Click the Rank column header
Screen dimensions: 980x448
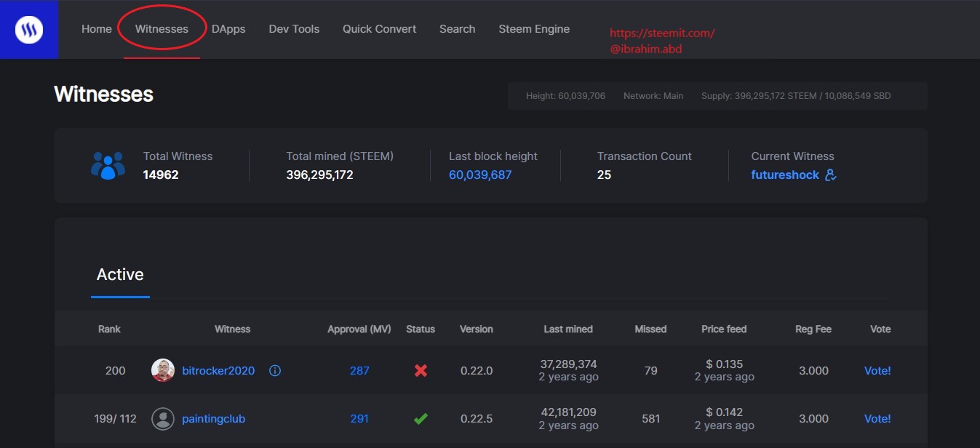coord(109,329)
